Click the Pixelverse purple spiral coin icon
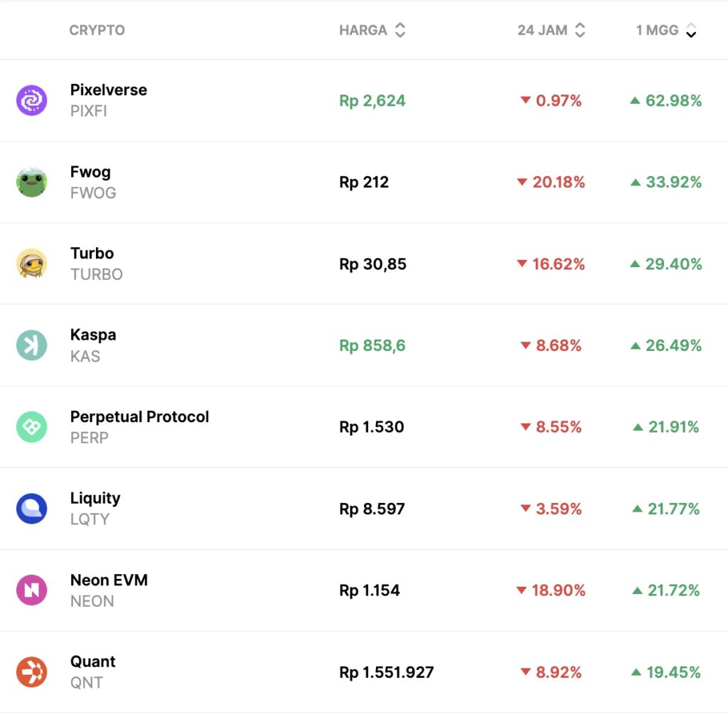Image resolution: width=728 pixels, height=714 pixels. (32, 100)
